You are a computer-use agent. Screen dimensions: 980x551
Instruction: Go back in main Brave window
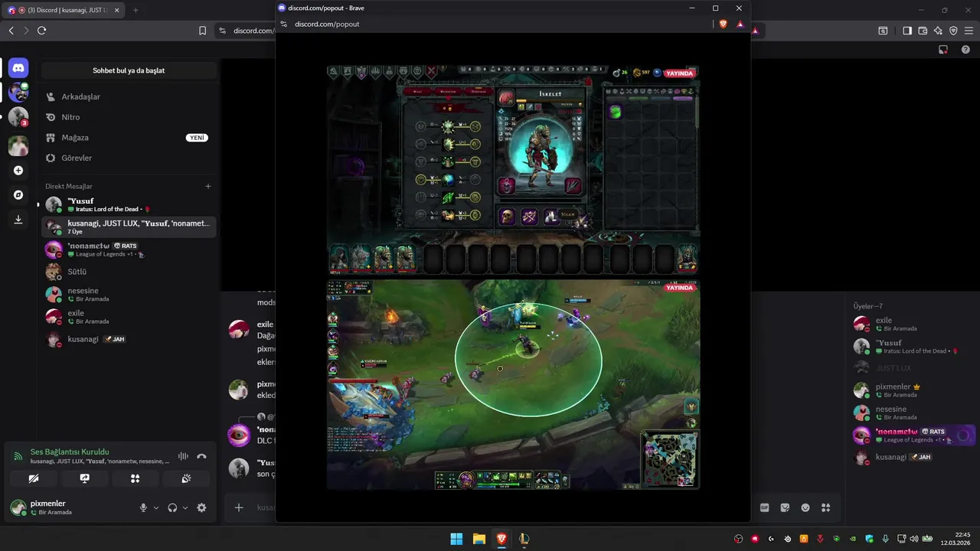click(11, 31)
